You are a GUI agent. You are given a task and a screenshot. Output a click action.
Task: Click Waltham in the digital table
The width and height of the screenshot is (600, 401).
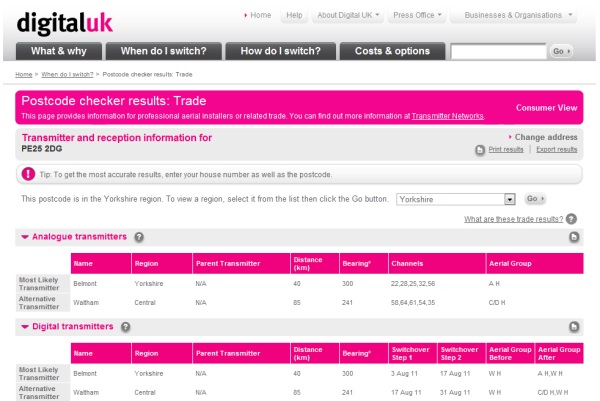click(86, 393)
